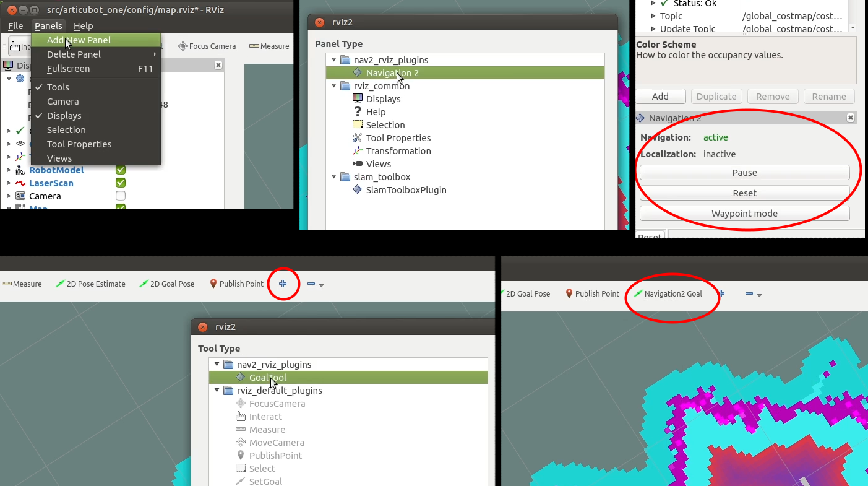This screenshot has width=868, height=486.
Task: Click the Duplicate button under displays
Action: pyautogui.click(x=716, y=97)
